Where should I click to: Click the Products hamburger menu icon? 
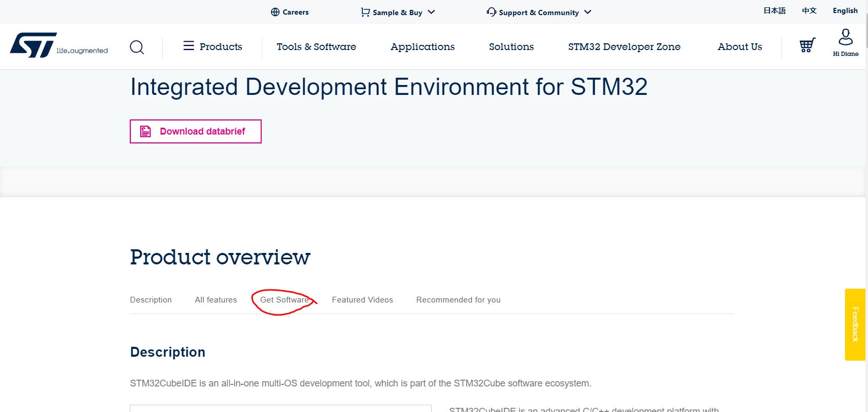click(x=189, y=46)
